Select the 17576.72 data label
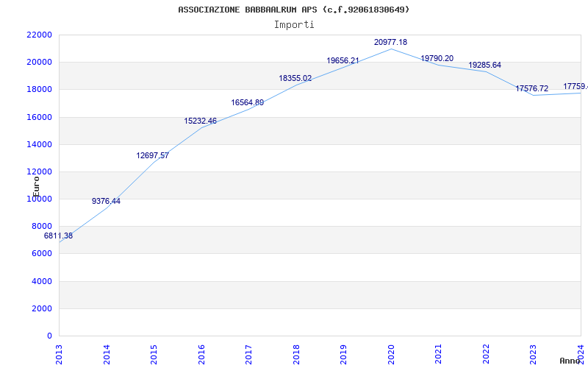 [531, 88]
